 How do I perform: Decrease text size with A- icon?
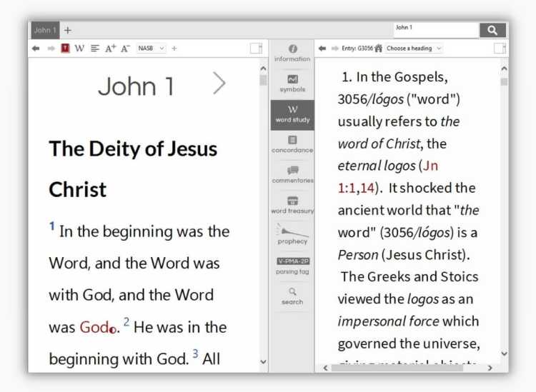(125, 49)
